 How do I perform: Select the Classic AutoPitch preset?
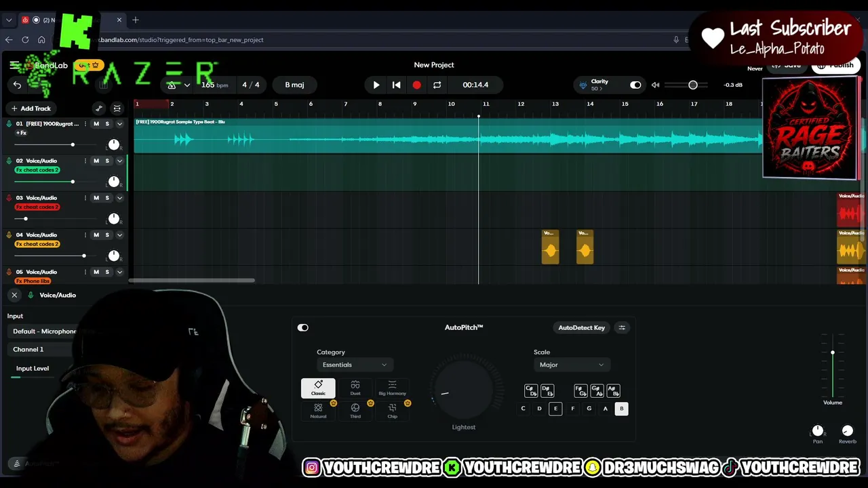tap(318, 388)
